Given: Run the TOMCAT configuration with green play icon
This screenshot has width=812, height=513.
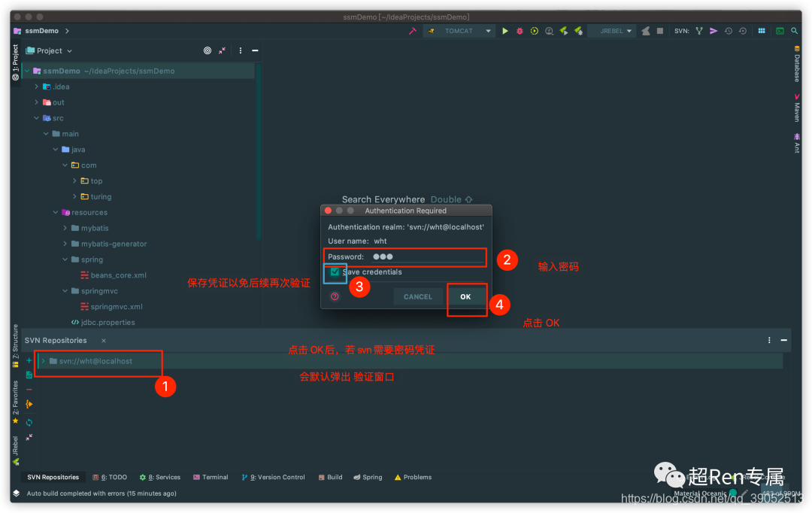Looking at the screenshot, I should pos(505,31).
